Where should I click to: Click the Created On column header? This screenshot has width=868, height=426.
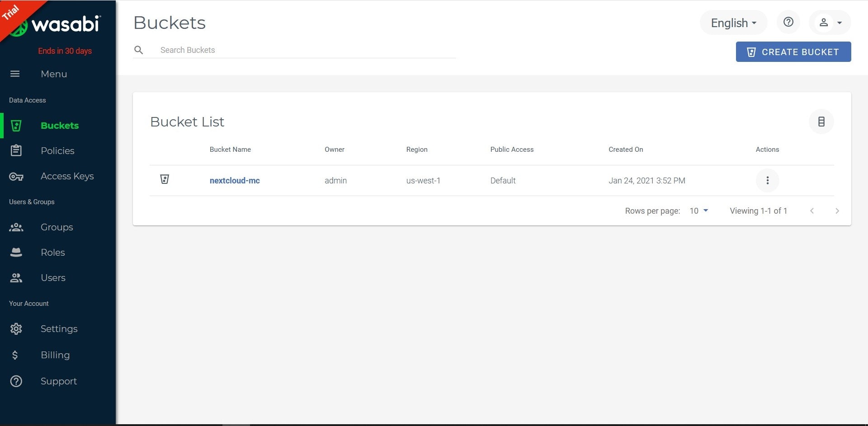click(x=626, y=150)
